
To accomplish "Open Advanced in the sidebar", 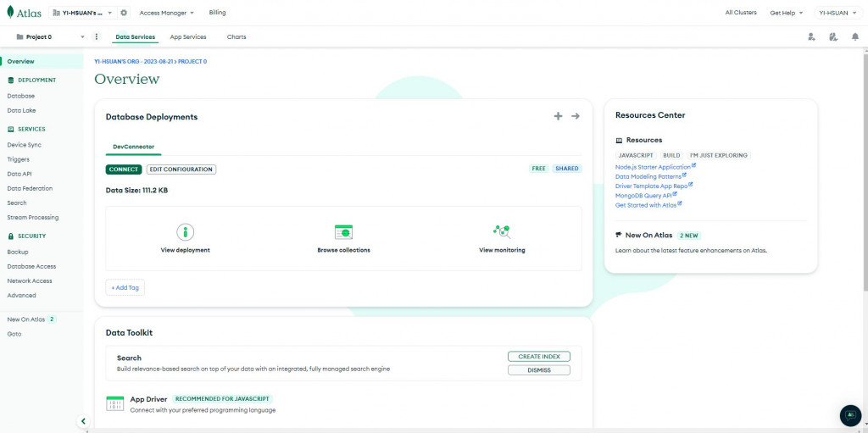I will tap(21, 296).
